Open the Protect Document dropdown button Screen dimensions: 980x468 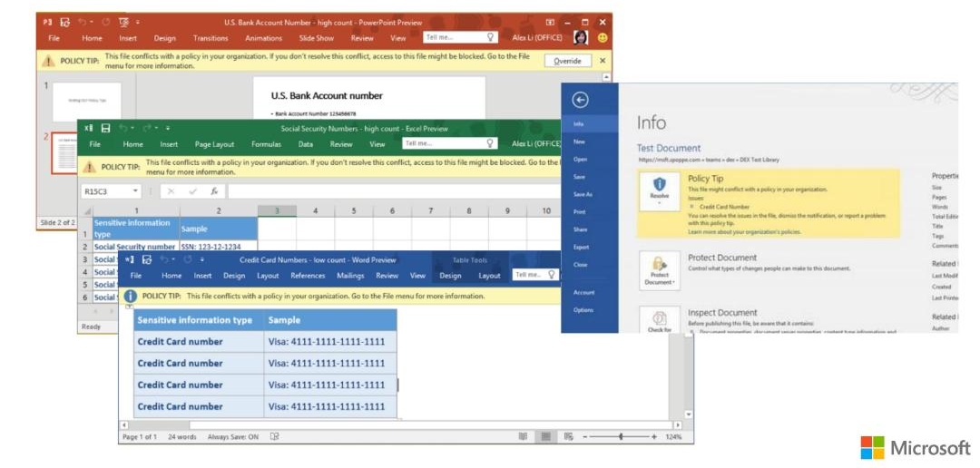point(660,270)
